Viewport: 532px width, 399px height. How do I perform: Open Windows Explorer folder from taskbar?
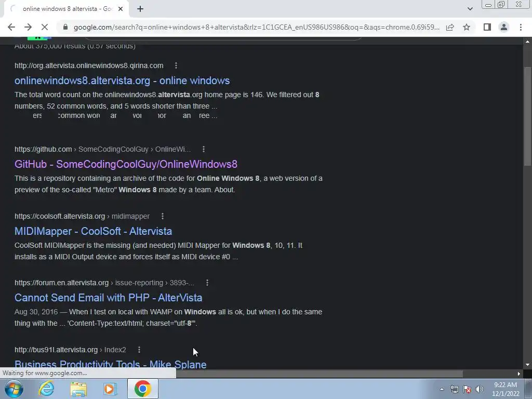(78, 389)
